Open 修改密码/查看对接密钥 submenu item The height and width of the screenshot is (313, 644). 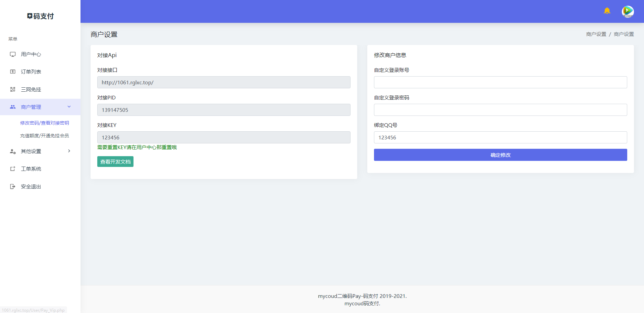[x=45, y=123]
